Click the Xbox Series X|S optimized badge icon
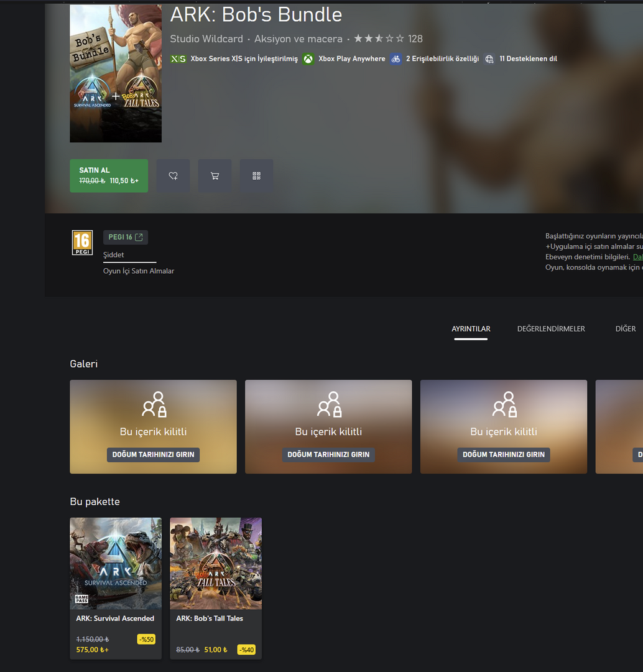 pos(178,58)
